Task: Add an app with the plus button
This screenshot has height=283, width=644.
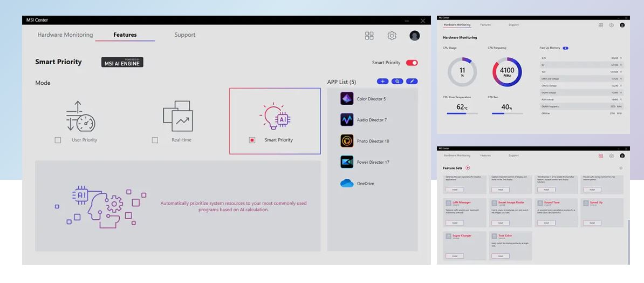Action: pyautogui.click(x=382, y=82)
